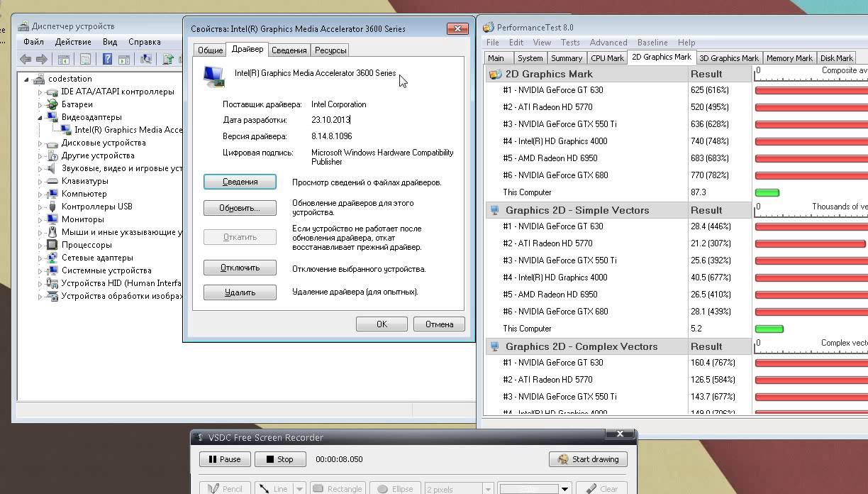This screenshot has width=868, height=494.
Task: Click the Отключить disable device button
Action: coord(240,268)
